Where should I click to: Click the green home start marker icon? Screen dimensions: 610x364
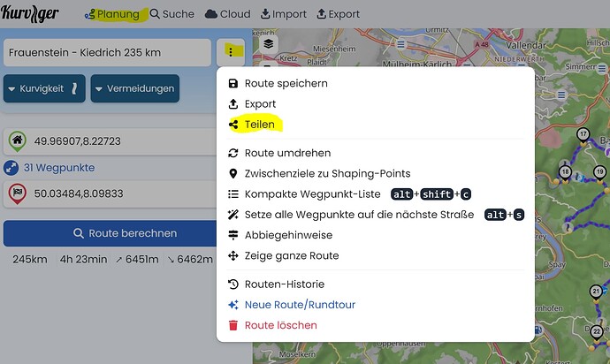click(17, 141)
